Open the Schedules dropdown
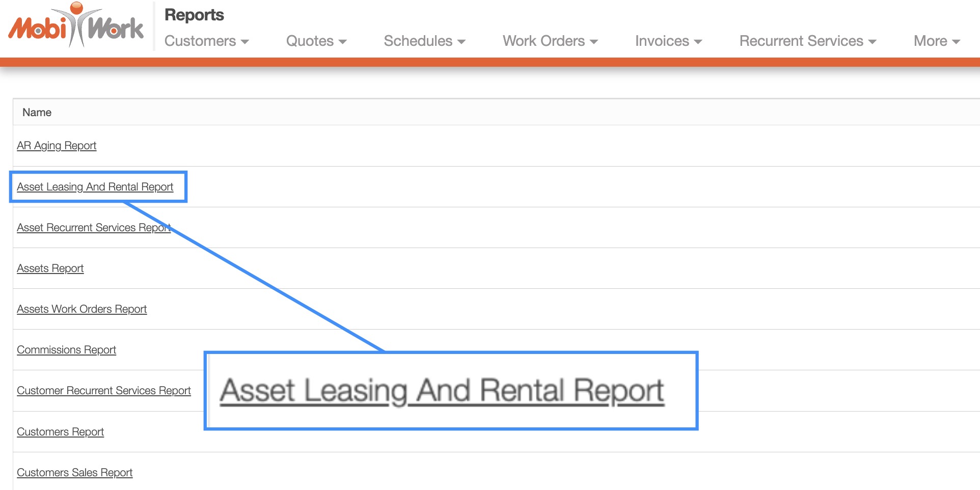980x490 pixels. [x=424, y=41]
